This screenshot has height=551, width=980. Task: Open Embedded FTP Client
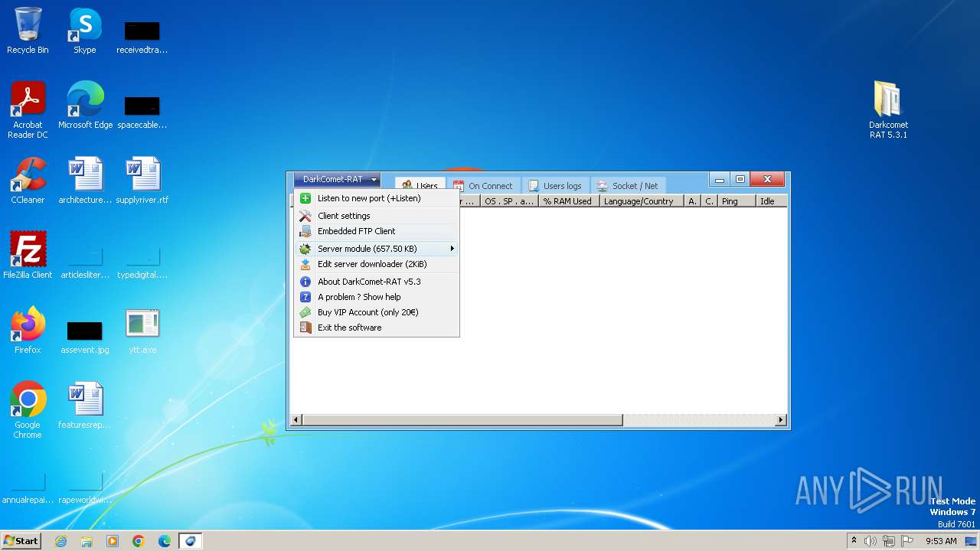377,231
